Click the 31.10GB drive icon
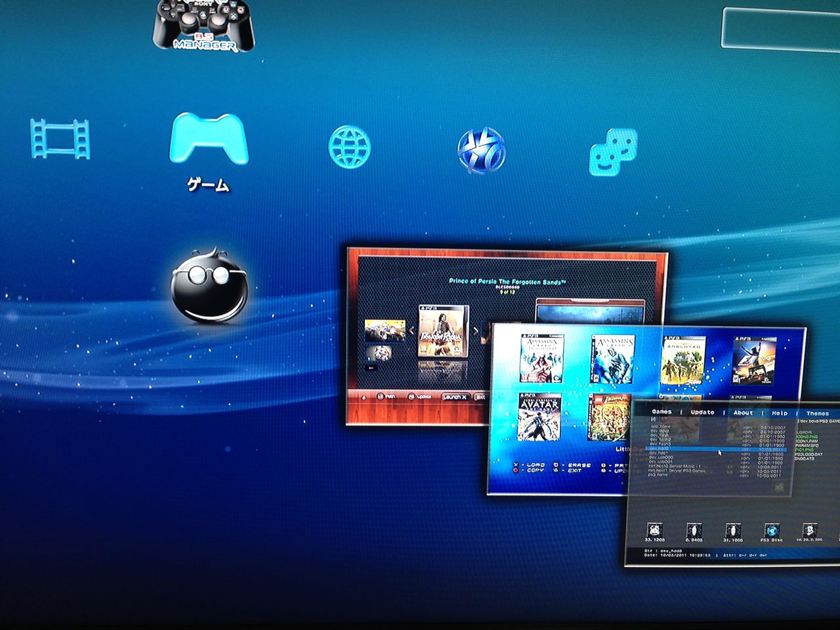Screen dimensions: 840x630 point(732,532)
